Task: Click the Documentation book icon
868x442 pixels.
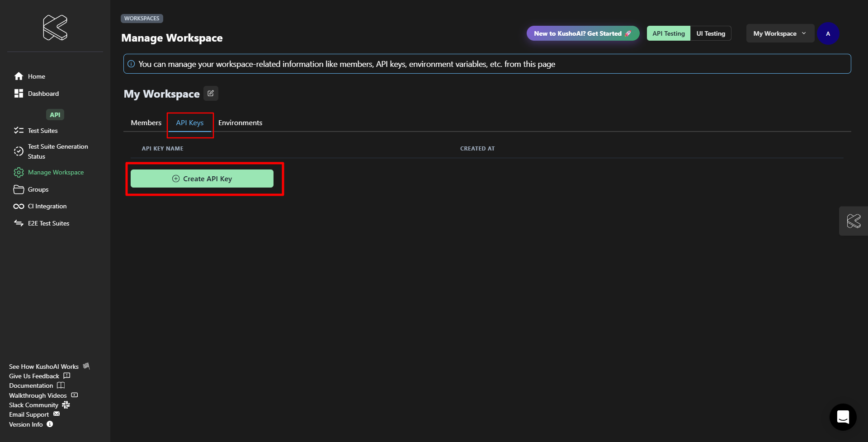Action: click(61, 385)
